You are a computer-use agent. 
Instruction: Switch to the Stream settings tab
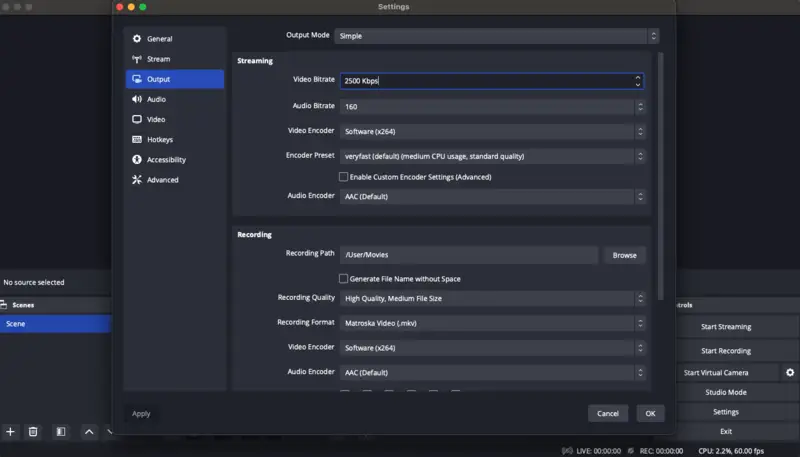[175, 59]
